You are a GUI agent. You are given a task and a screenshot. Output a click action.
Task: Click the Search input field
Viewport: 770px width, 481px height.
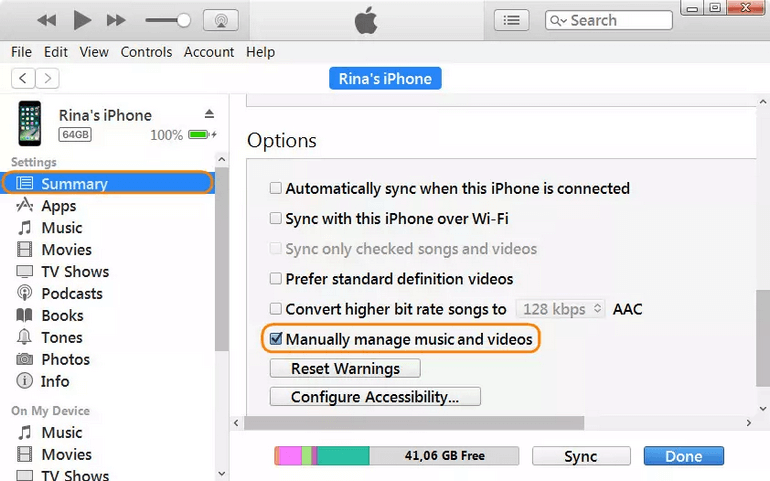(608, 20)
